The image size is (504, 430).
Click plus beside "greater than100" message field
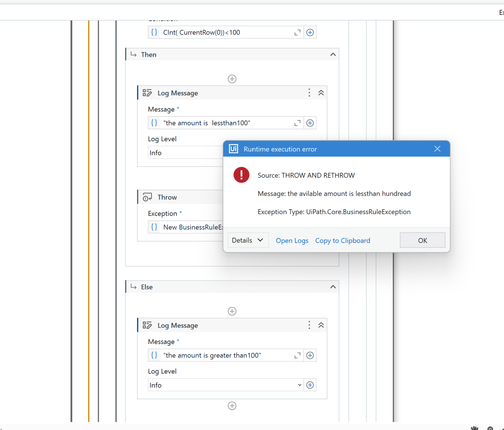coord(310,355)
